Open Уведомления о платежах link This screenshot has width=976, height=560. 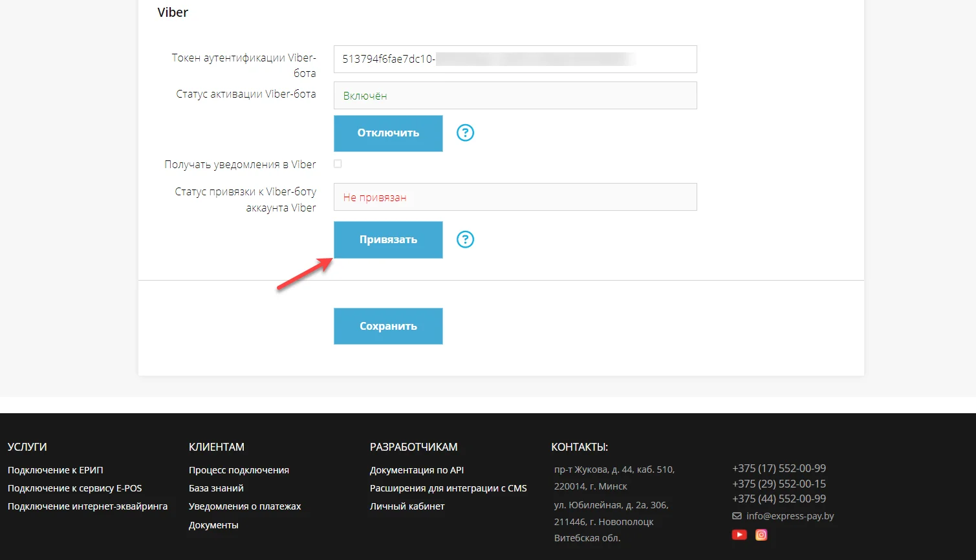245,506
